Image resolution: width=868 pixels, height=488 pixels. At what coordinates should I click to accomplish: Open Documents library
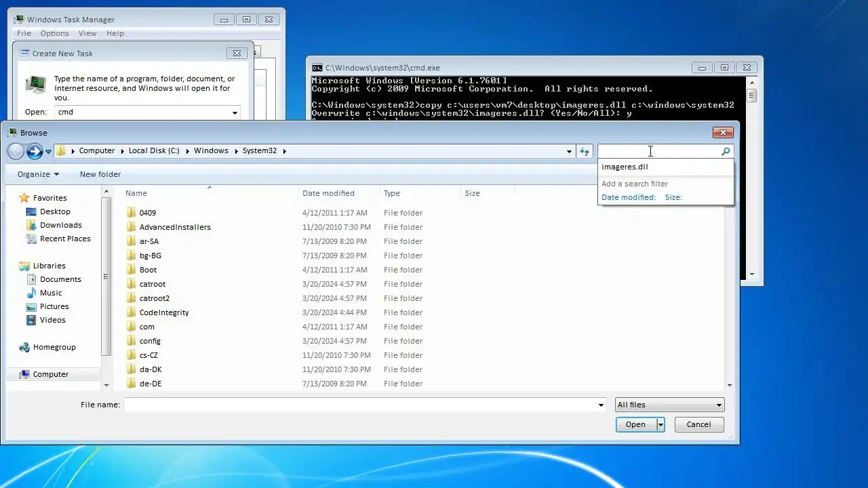60,279
